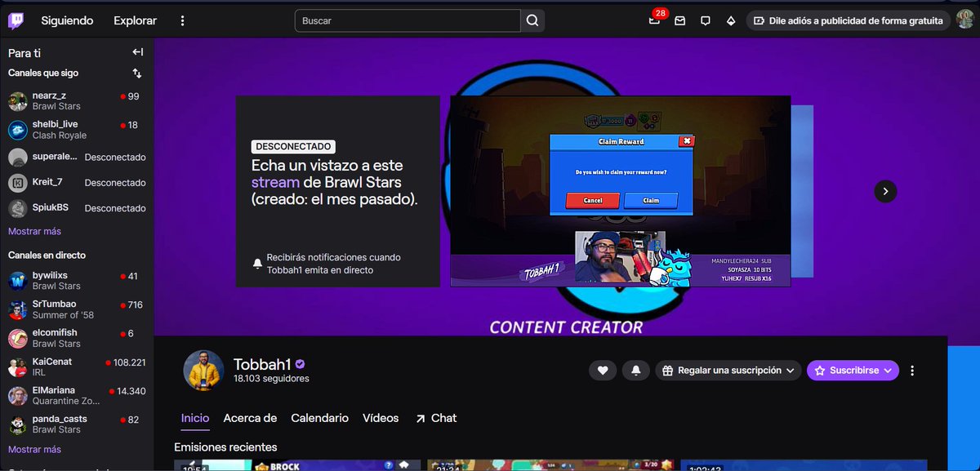Open featured Brawl Stars stream preview
The height and width of the screenshot is (471, 980).
point(621,191)
